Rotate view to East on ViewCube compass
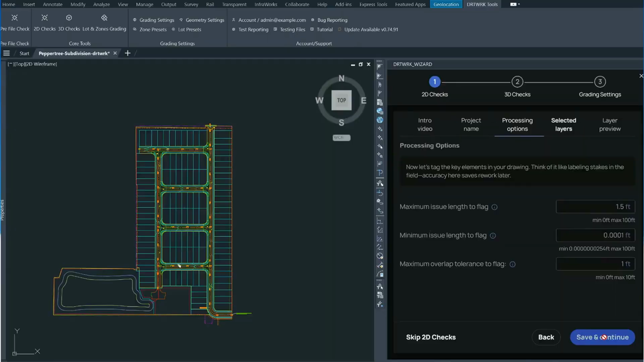The image size is (644, 362). click(363, 101)
